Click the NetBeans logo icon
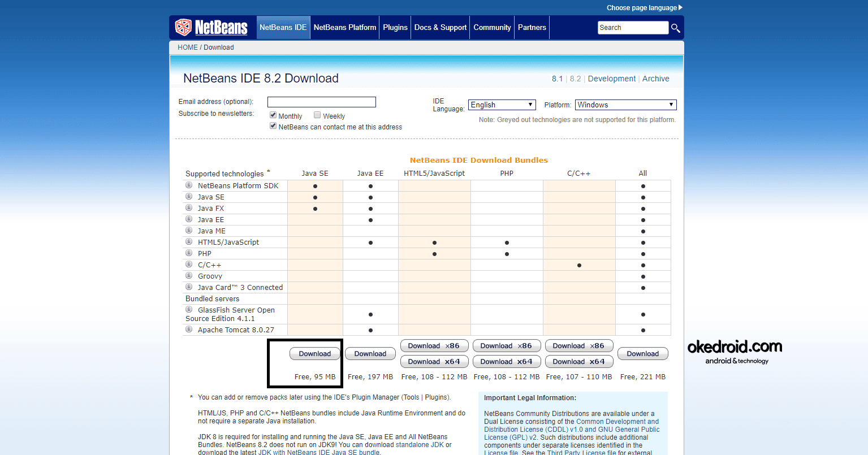 pyautogui.click(x=183, y=27)
